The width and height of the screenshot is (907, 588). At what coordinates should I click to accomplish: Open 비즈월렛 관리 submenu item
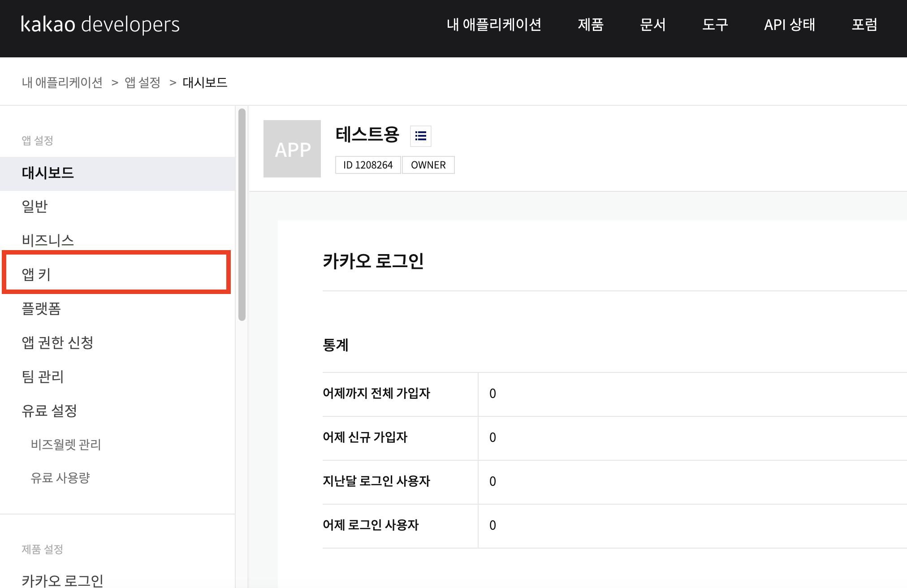point(66,445)
